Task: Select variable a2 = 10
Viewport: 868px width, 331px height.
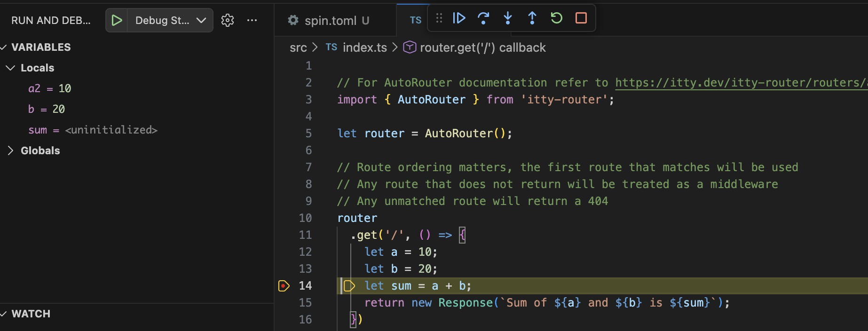Action: pos(49,88)
